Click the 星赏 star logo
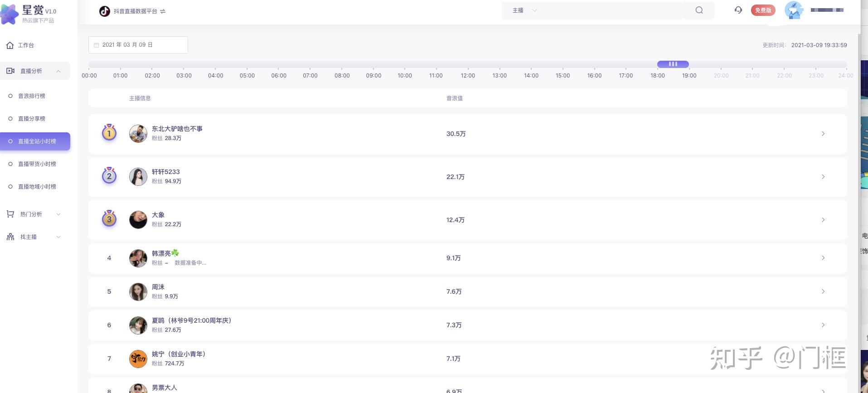Image resolution: width=868 pixels, height=393 pixels. click(x=9, y=15)
